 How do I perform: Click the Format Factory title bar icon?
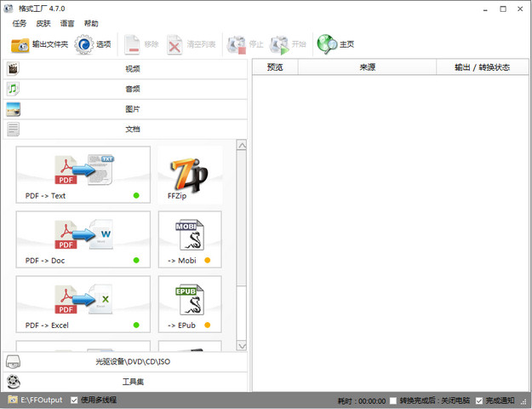(9, 9)
